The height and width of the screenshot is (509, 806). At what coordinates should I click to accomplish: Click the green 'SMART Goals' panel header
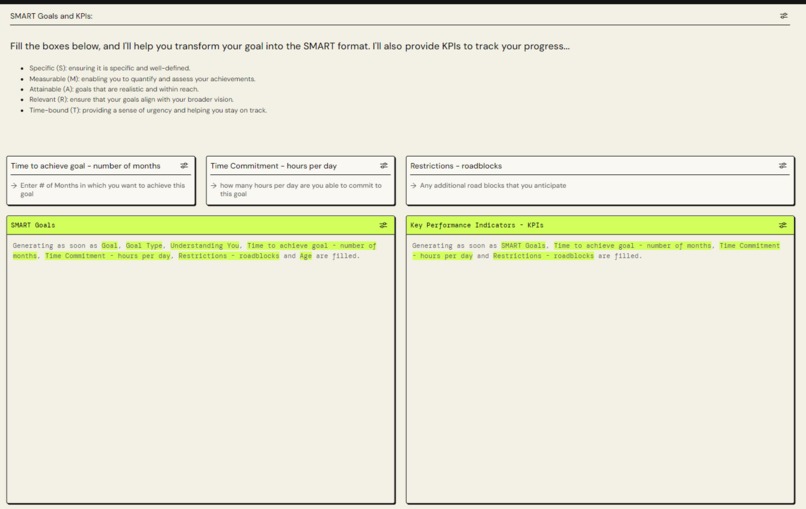click(x=201, y=225)
